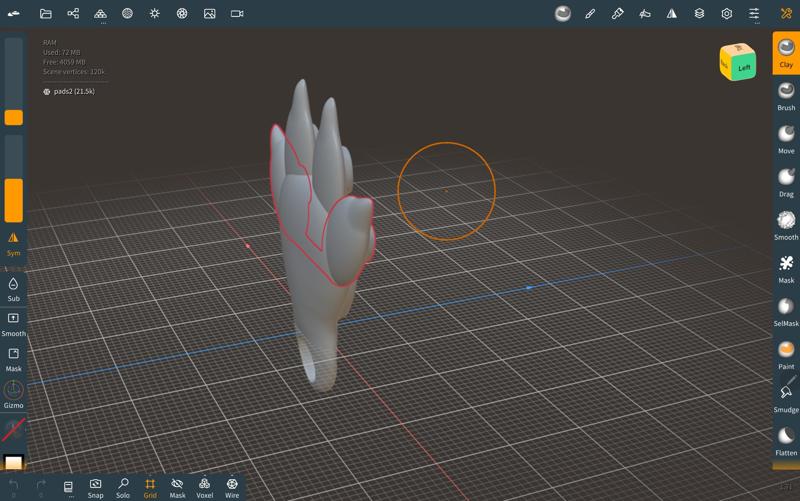This screenshot has height=501, width=800.
Task: Open the Background image menu
Action: pos(210,14)
